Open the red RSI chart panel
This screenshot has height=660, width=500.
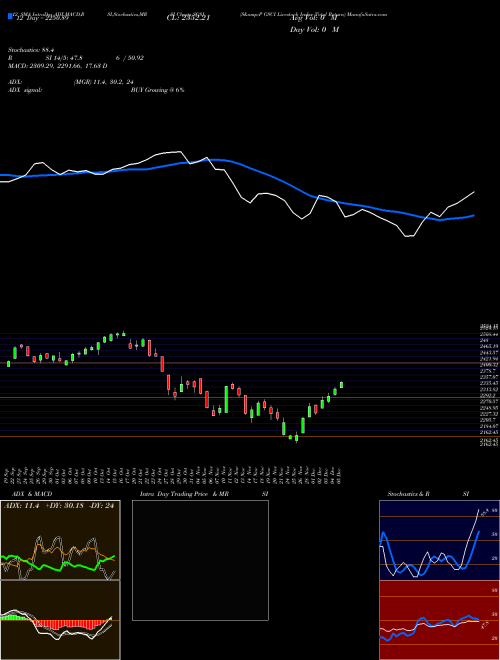(x=439, y=620)
